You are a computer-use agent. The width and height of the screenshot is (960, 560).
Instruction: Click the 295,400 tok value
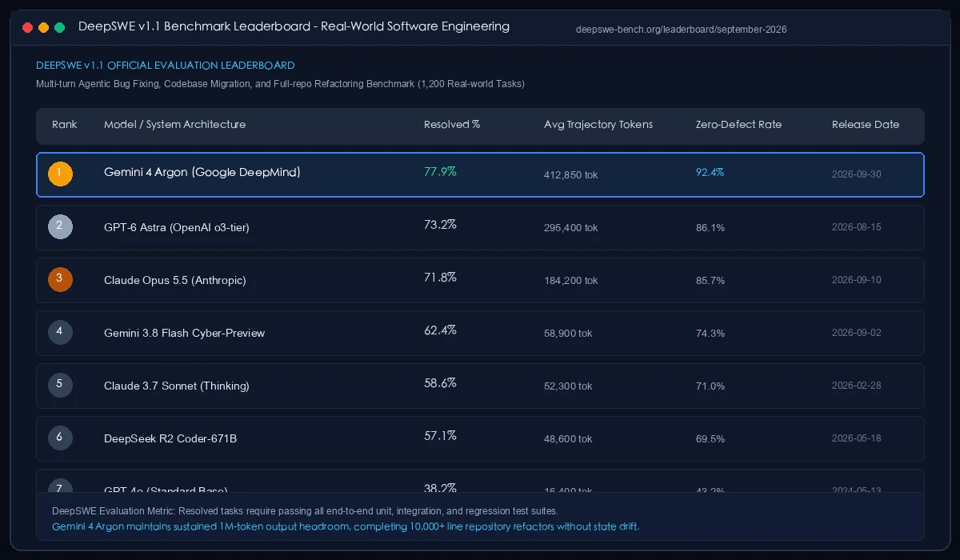[571, 227]
